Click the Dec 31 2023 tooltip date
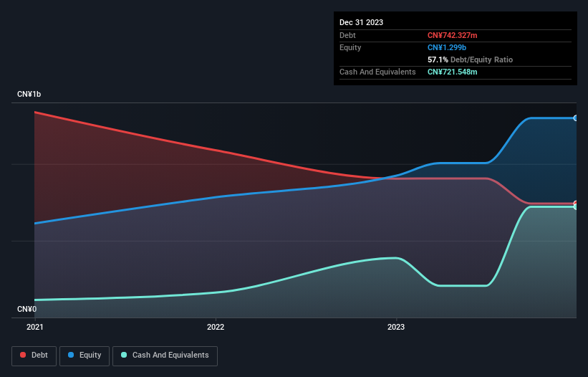The width and height of the screenshot is (588, 377). 361,22
